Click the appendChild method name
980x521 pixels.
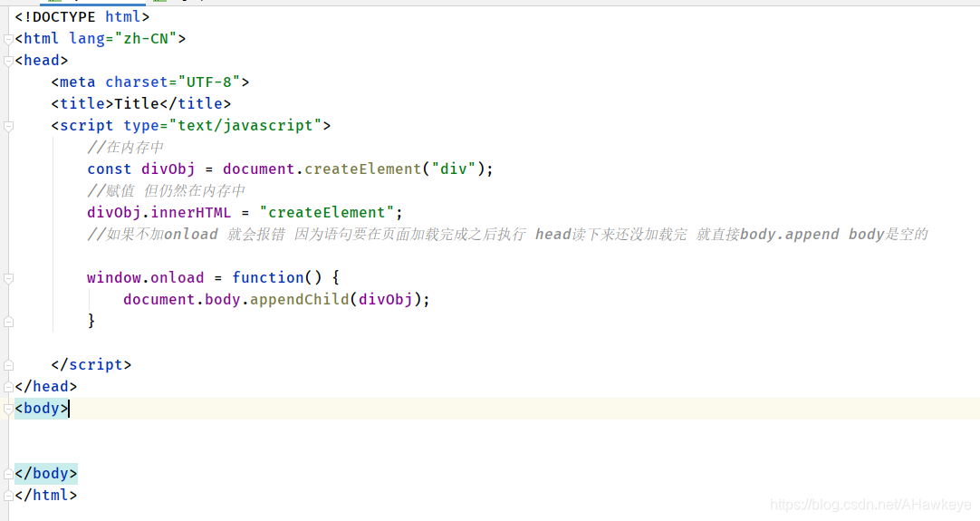click(x=300, y=300)
